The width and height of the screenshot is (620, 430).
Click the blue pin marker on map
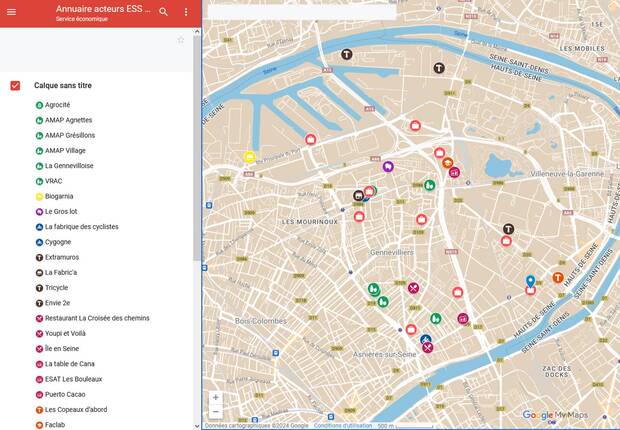[x=530, y=281]
